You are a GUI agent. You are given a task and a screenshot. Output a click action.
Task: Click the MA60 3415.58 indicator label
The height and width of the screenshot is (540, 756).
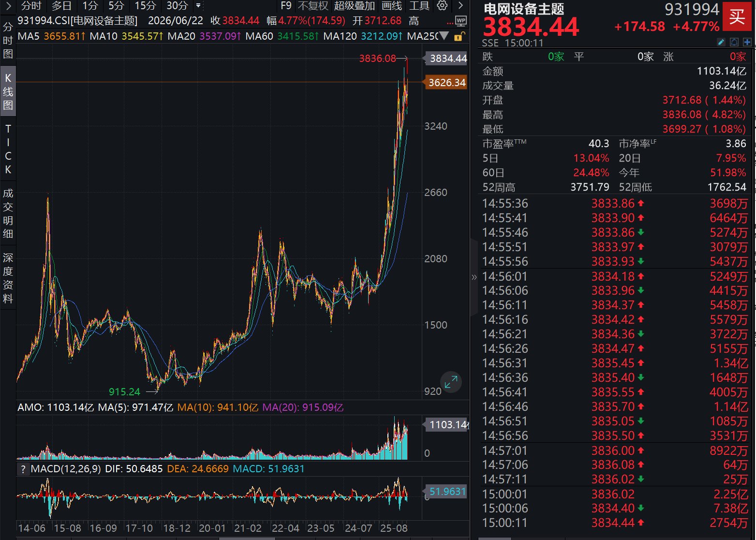point(282,36)
